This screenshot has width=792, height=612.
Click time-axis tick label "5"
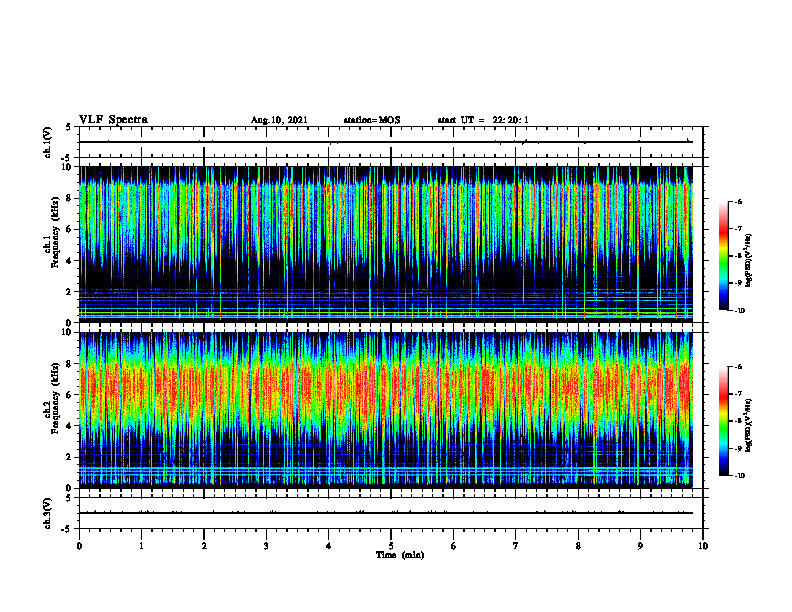[391, 546]
